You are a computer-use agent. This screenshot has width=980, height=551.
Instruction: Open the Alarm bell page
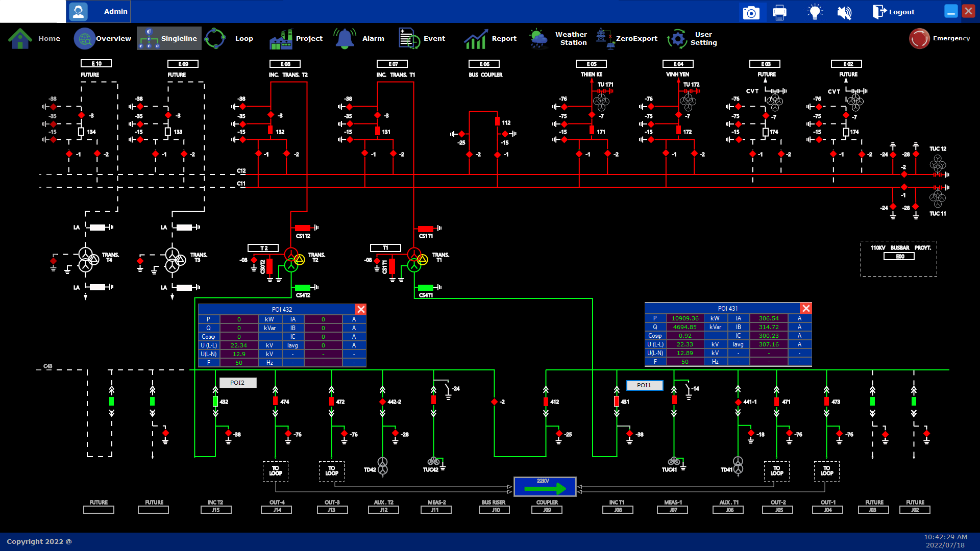click(x=359, y=39)
